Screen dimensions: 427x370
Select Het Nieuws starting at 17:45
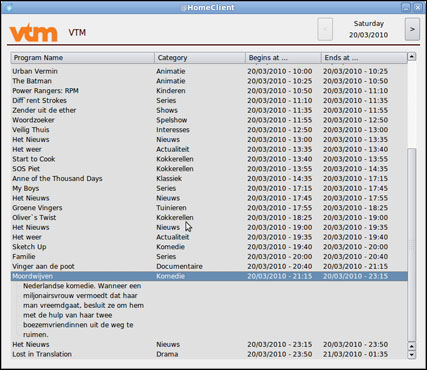pos(209,198)
